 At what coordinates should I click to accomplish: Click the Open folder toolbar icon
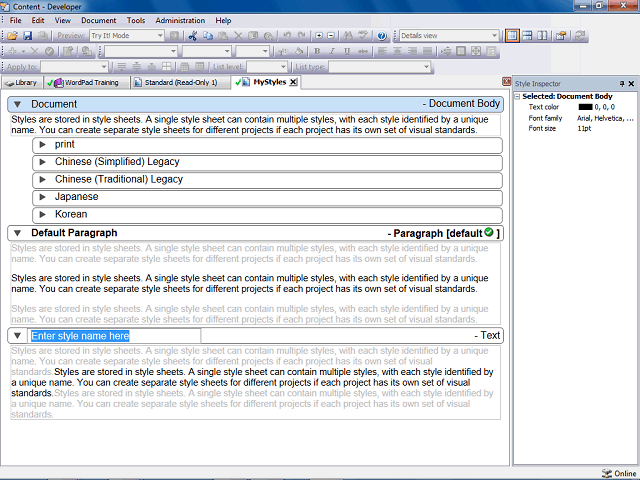pos(12,36)
